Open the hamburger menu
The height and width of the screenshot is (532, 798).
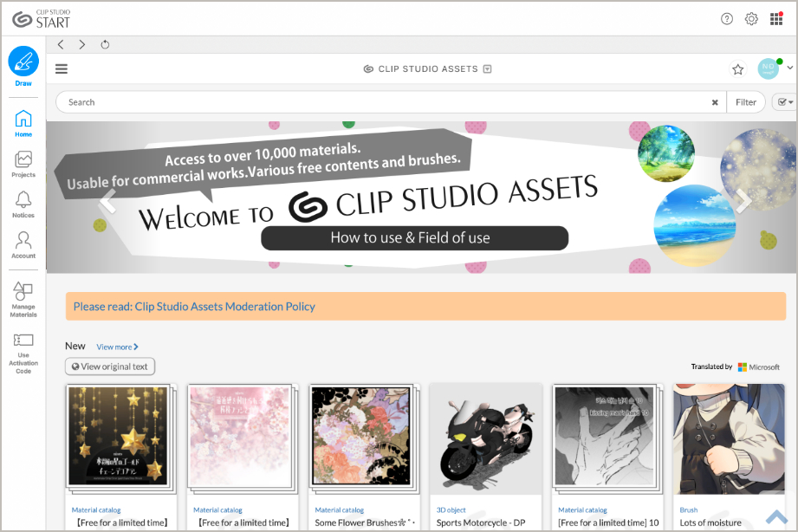[x=62, y=68]
